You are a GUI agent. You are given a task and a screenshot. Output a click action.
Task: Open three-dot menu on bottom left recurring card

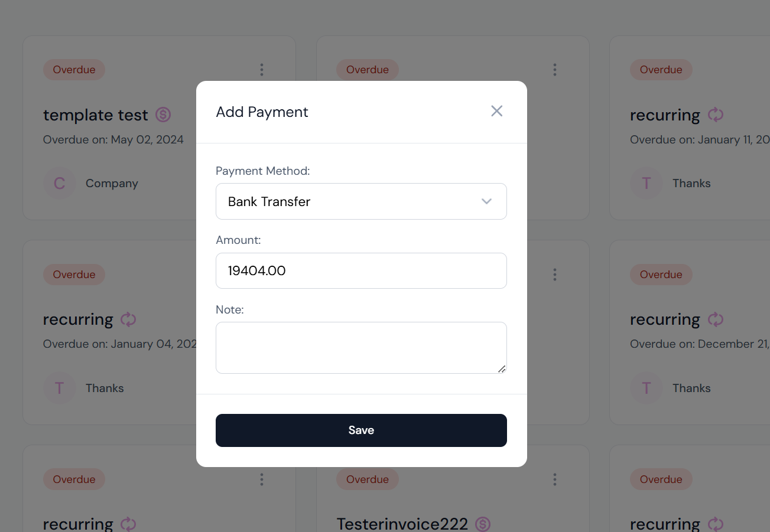click(x=262, y=479)
